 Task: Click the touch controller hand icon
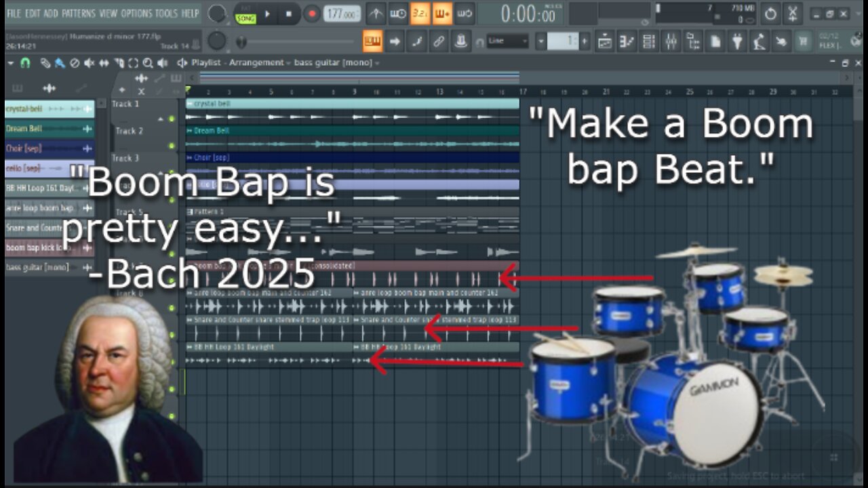pos(781,42)
